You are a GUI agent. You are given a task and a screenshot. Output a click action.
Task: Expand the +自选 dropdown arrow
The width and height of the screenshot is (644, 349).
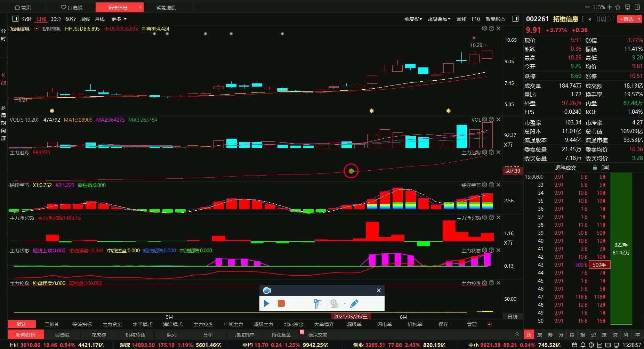639,19
